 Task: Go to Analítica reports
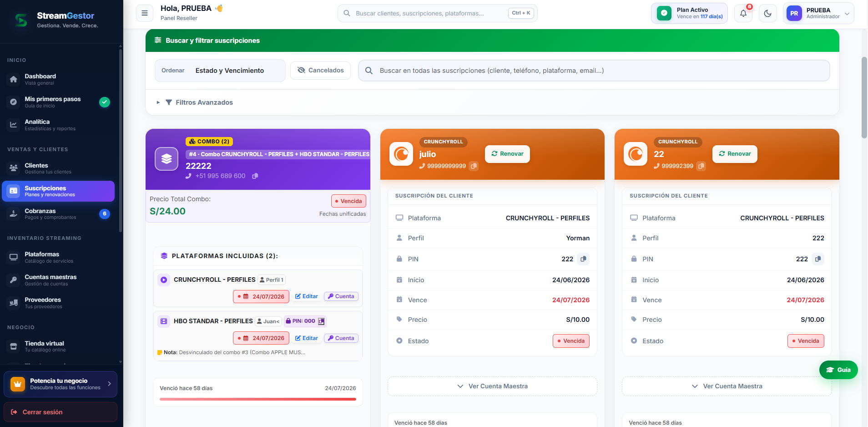pos(58,125)
